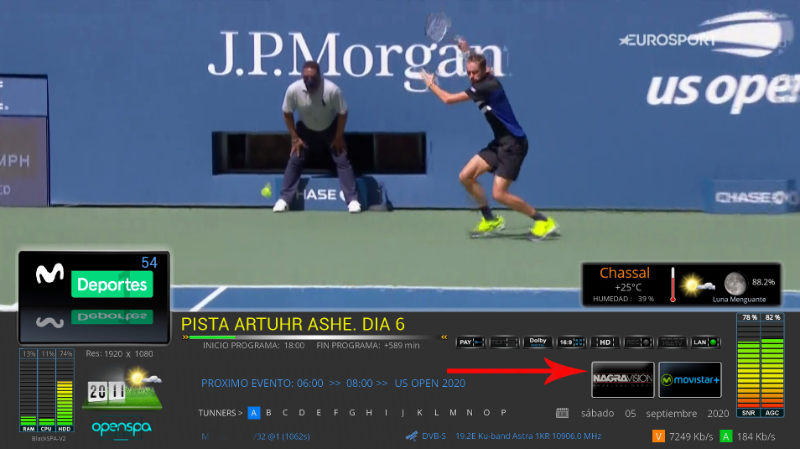
Task: Click channel number 54
Action: pos(149,263)
